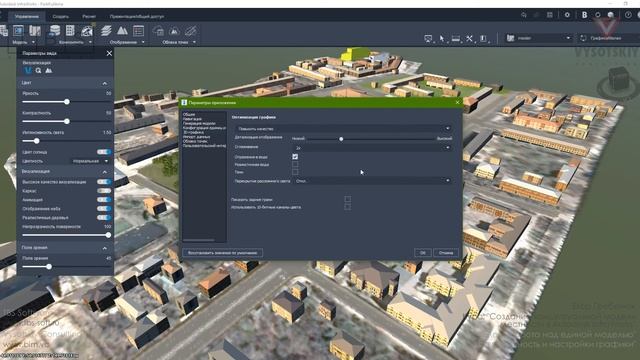Check the realistic water checkbox
Image resolution: width=640 pixels, height=360 pixels.
pyautogui.click(x=295, y=164)
